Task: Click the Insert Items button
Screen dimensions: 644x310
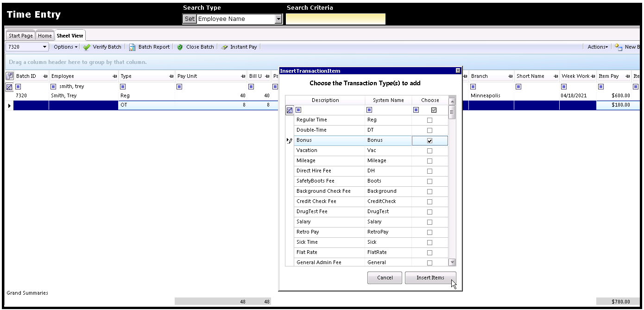Action: click(430, 278)
